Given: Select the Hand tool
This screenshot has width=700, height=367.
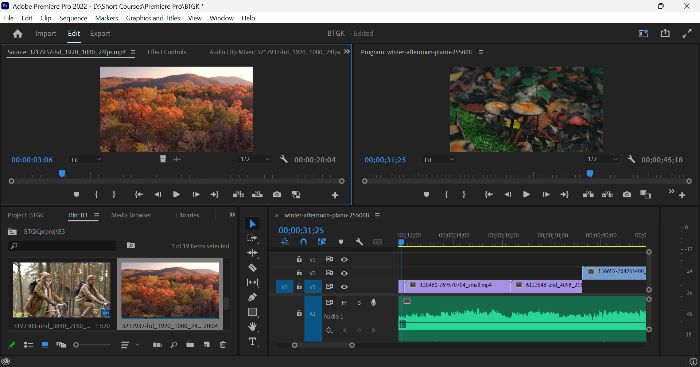Looking at the screenshot, I should (x=253, y=326).
